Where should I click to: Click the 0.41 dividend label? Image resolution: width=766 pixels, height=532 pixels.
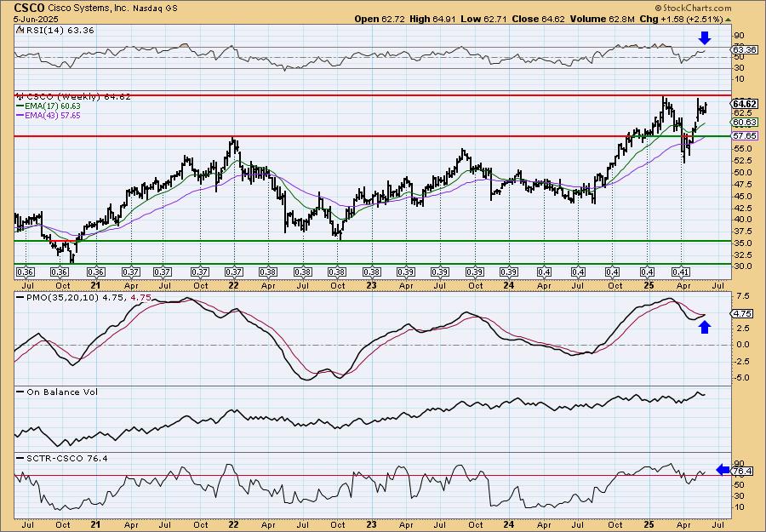coord(681,272)
